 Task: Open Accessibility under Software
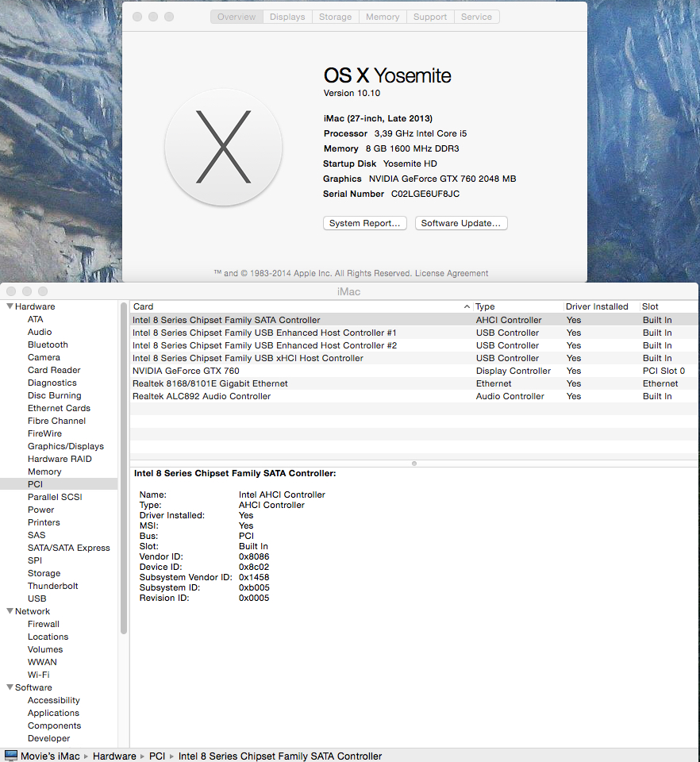pos(53,700)
